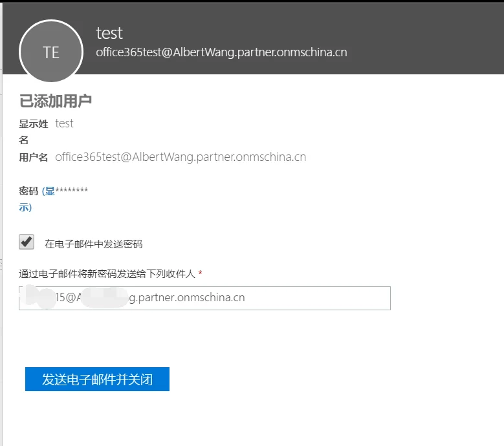Click the 用户名 field label
Screen dimensions: 504x446
click(x=34, y=157)
